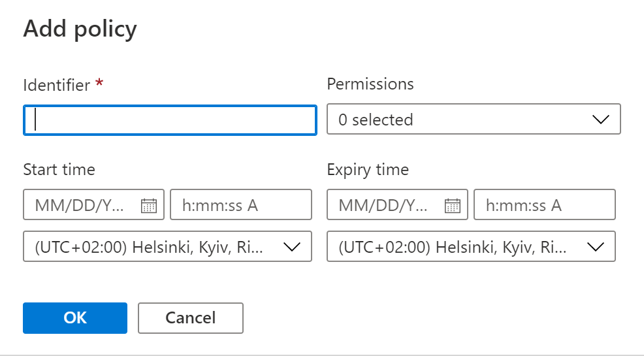This screenshot has width=644, height=356.
Task: Open the Expiry time calendar picker icon
Action: [452, 206]
